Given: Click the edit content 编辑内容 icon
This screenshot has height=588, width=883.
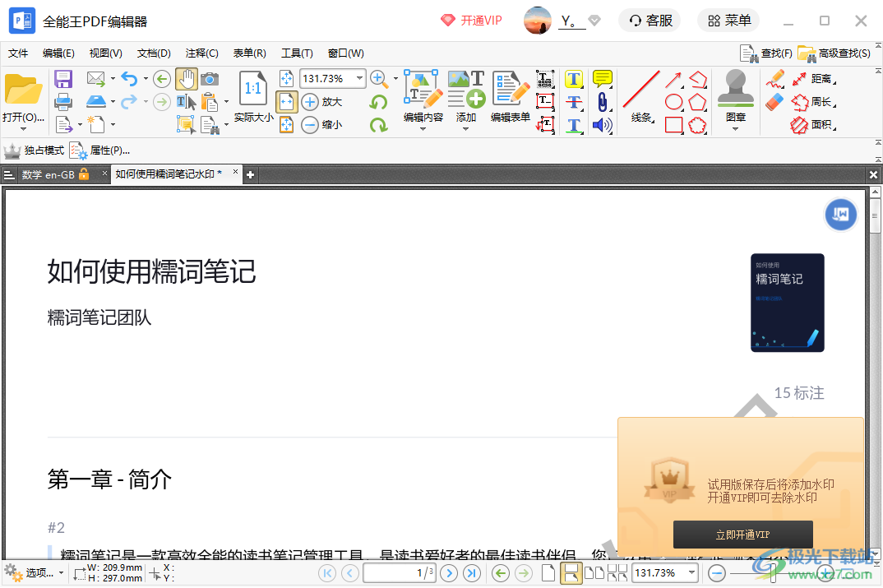Looking at the screenshot, I should 423,89.
